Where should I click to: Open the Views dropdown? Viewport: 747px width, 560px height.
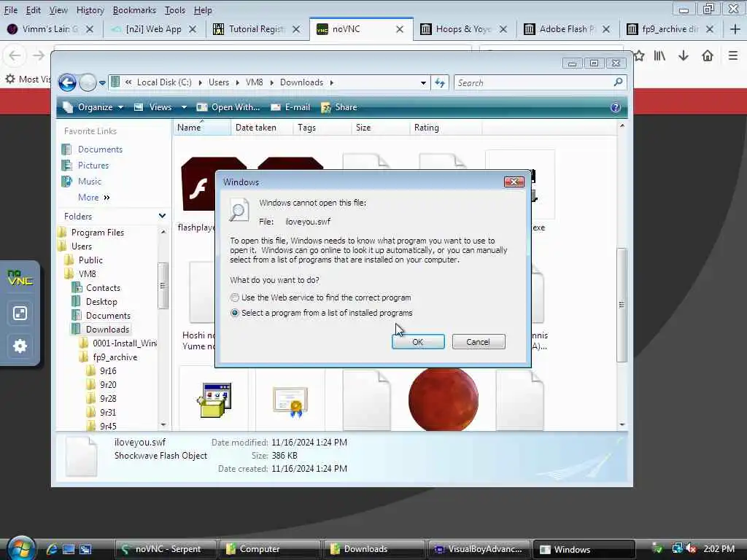pyautogui.click(x=160, y=107)
